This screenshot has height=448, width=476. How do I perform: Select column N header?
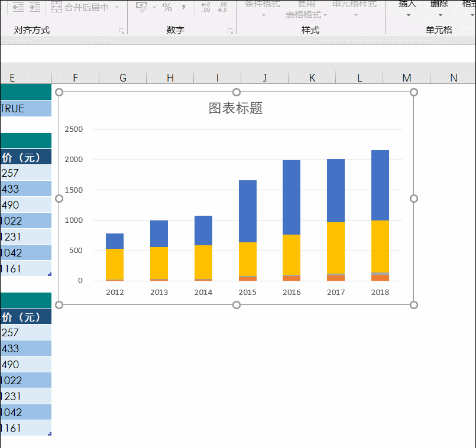pyautogui.click(x=454, y=77)
